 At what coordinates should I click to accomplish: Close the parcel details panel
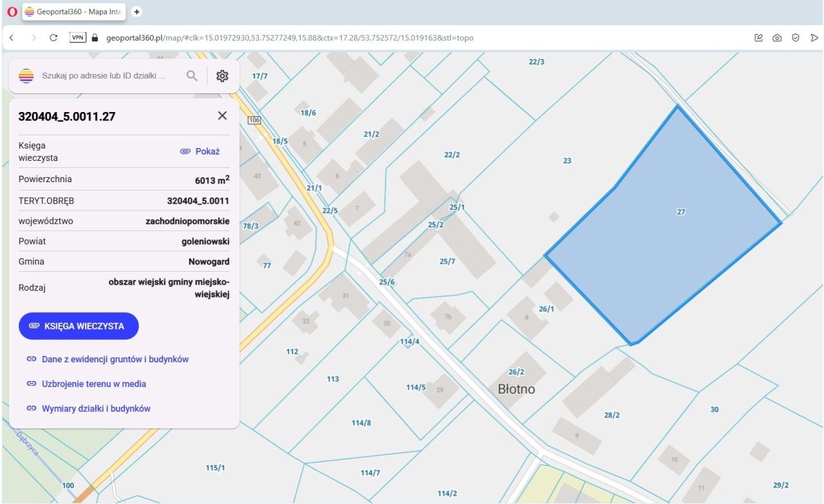point(222,116)
